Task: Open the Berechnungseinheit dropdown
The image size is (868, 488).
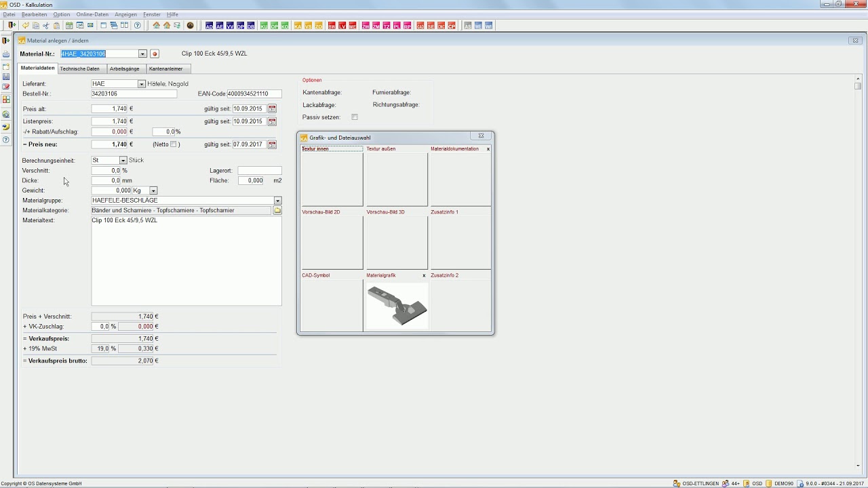Action: tap(123, 161)
